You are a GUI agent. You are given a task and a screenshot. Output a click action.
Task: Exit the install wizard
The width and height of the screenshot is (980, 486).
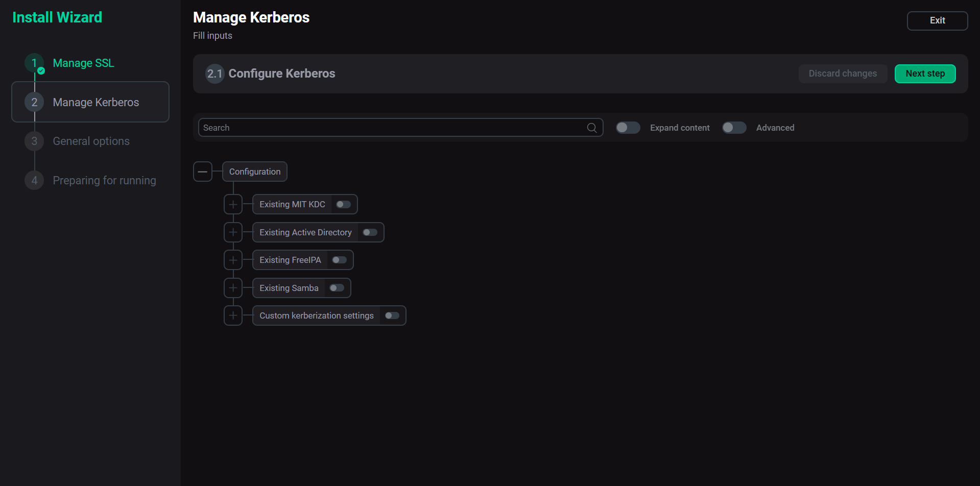(x=937, y=20)
